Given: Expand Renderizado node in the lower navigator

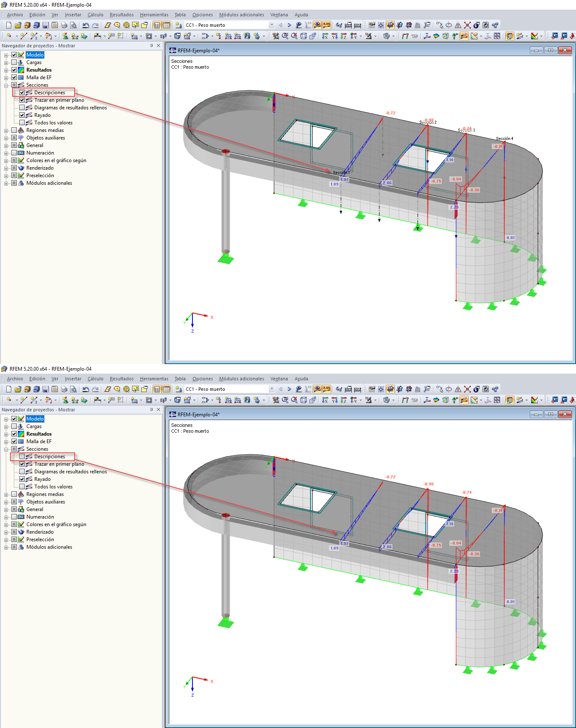Looking at the screenshot, I should coord(6,532).
